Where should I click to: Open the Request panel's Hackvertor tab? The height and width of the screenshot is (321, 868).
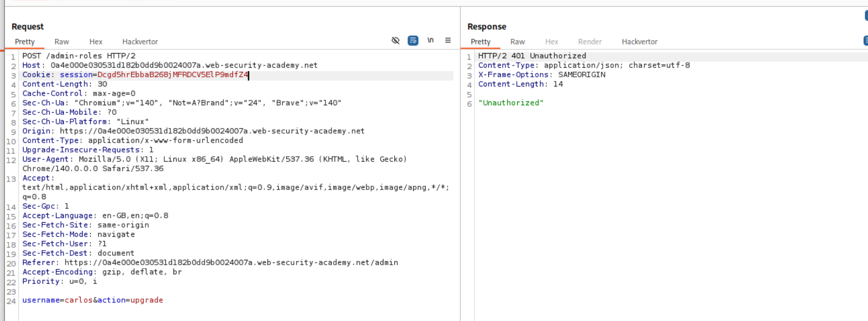140,42
